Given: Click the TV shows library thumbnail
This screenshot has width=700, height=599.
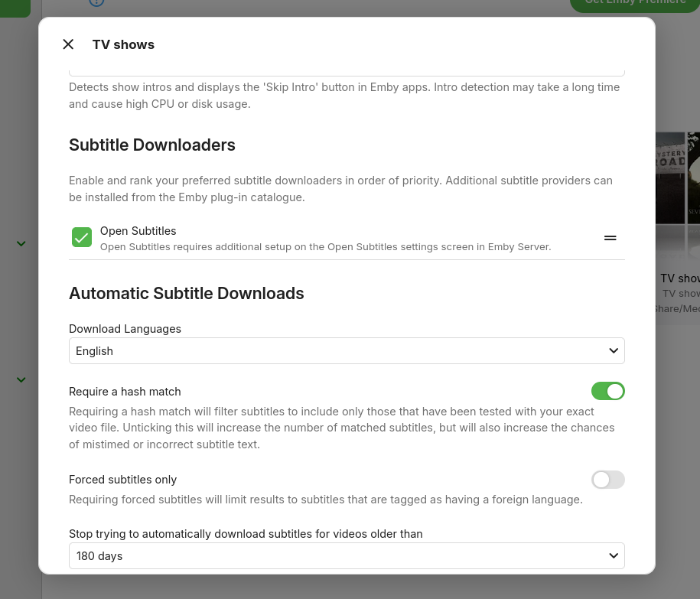Looking at the screenshot, I should [x=677, y=195].
